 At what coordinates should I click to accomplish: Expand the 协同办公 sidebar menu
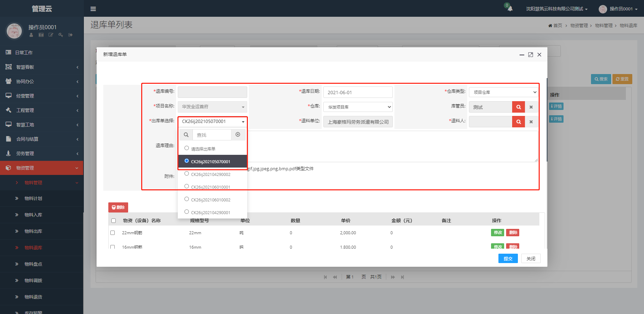pyautogui.click(x=42, y=81)
